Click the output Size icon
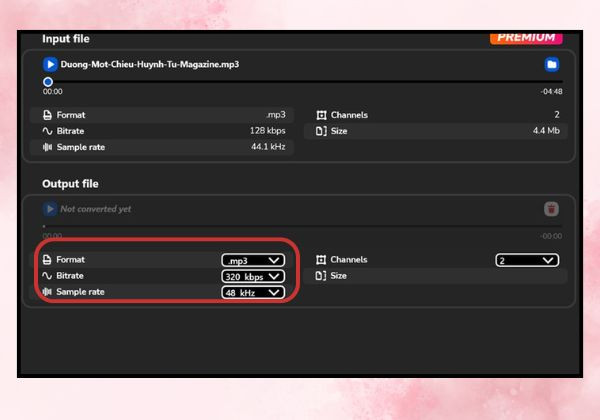 [321, 275]
